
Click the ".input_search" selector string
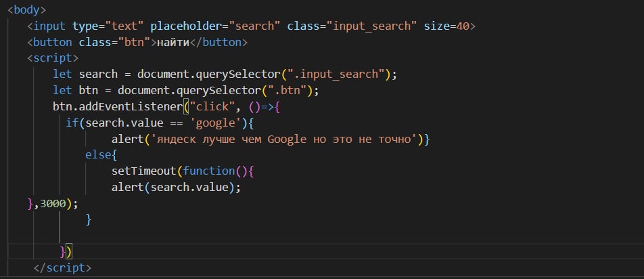(x=336, y=74)
